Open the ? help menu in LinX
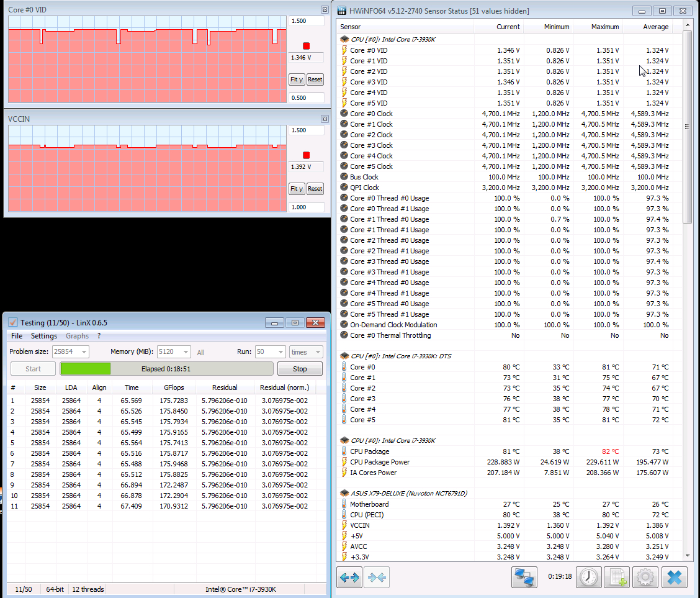This screenshot has width=700, height=598. click(x=99, y=336)
